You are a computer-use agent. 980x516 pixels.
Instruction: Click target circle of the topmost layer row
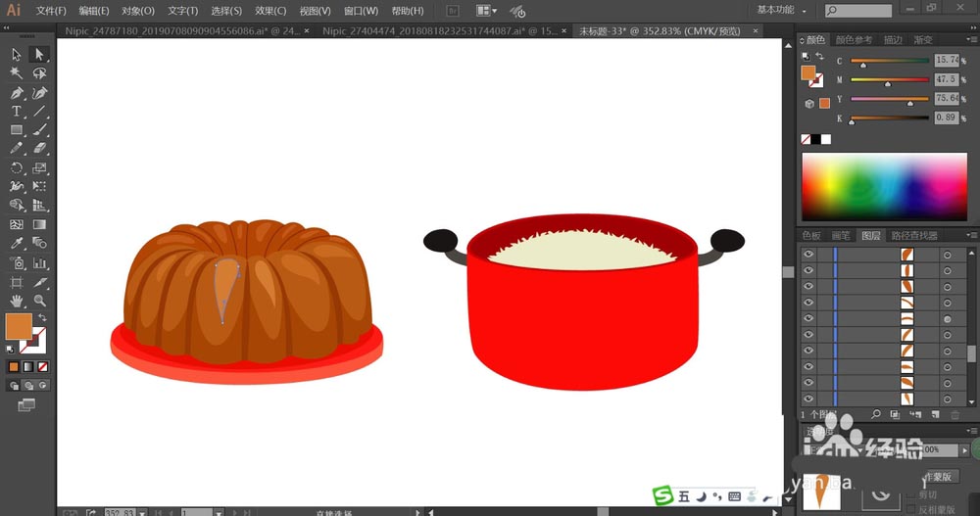click(948, 255)
